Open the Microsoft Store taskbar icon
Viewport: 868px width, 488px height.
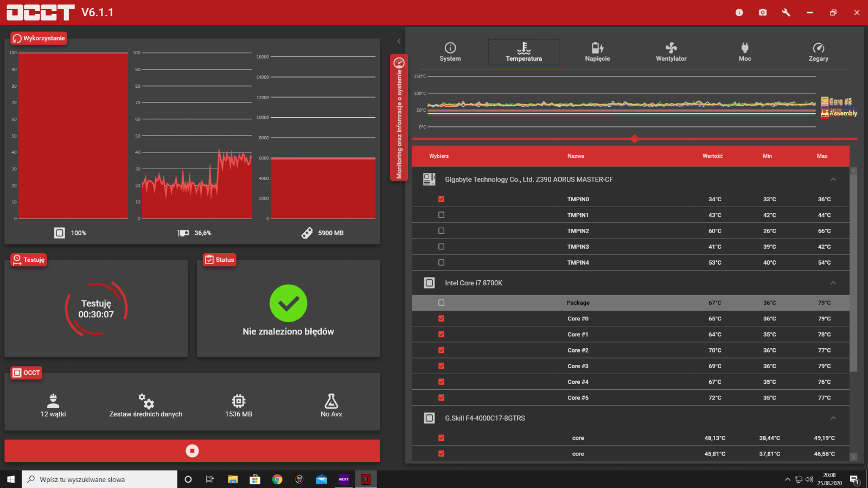[x=255, y=479]
